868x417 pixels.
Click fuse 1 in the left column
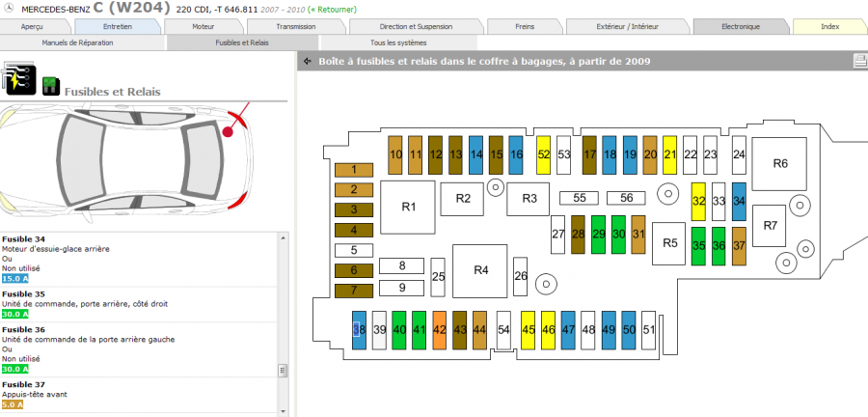click(x=354, y=171)
